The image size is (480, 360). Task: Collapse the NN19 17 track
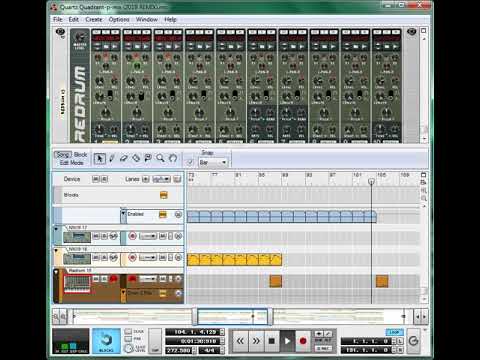pos(56,229)
